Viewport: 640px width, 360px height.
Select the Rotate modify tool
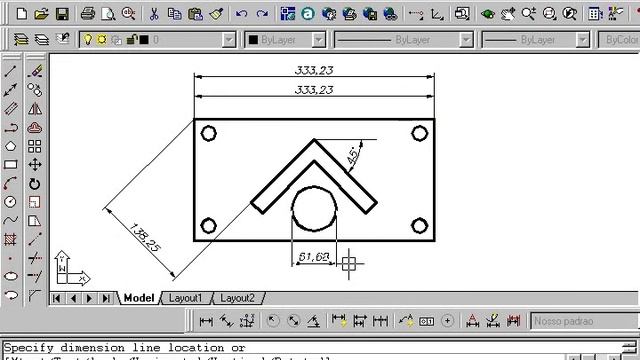coord(35,184)
